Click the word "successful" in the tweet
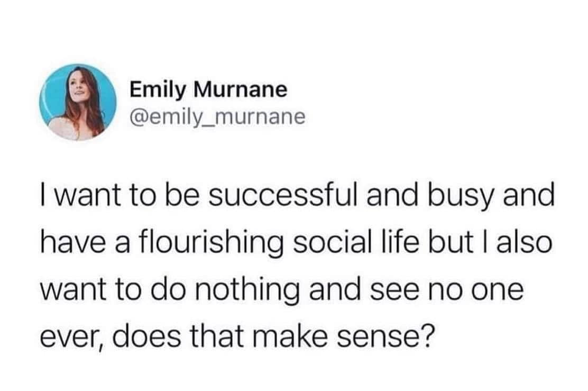588x391 pixels. tap(282, 195)
